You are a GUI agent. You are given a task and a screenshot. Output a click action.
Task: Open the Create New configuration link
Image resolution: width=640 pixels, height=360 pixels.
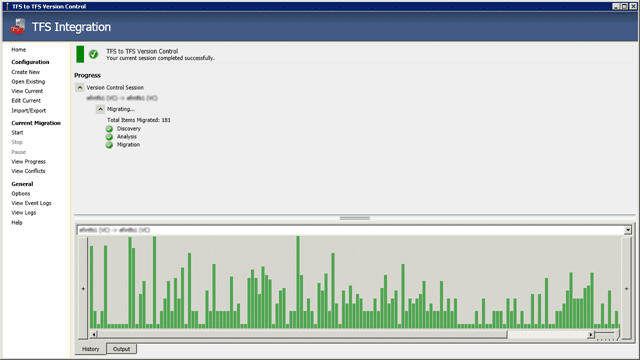pyautogui.click(x=26, y=72)
